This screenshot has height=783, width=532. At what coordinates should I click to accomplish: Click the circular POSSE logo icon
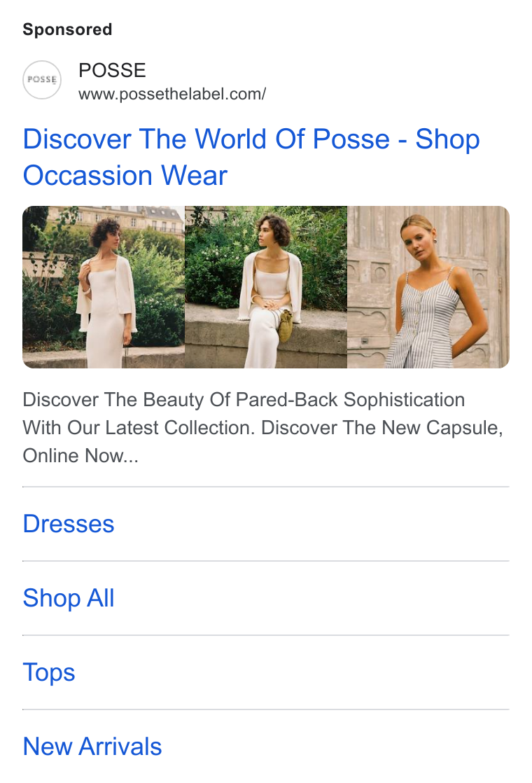pos(42,80)
